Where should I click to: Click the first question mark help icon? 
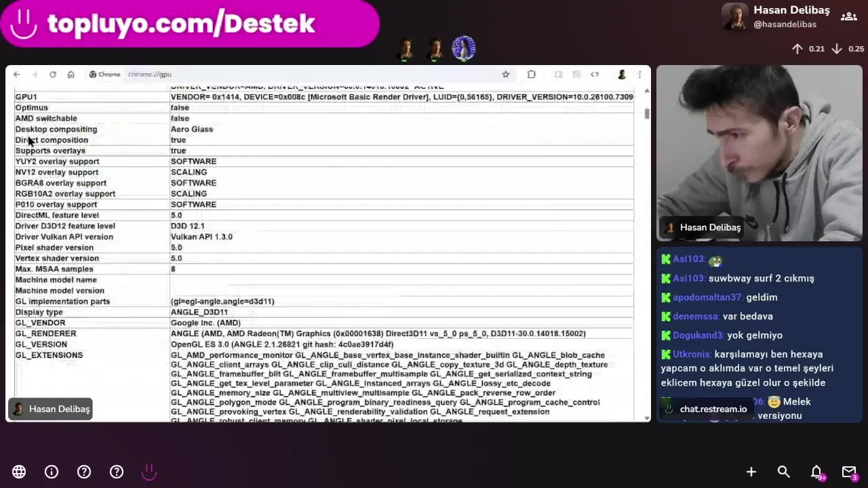[84, 472]
